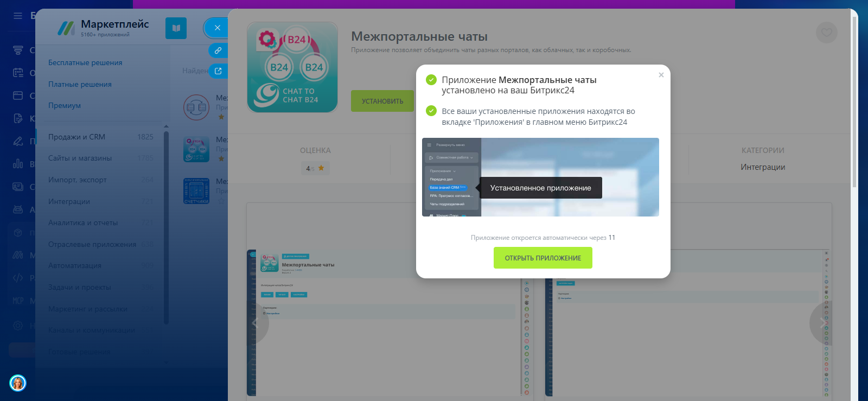Click the green Установить button
This screenshot has width=868, height=401.
(382, 101)
